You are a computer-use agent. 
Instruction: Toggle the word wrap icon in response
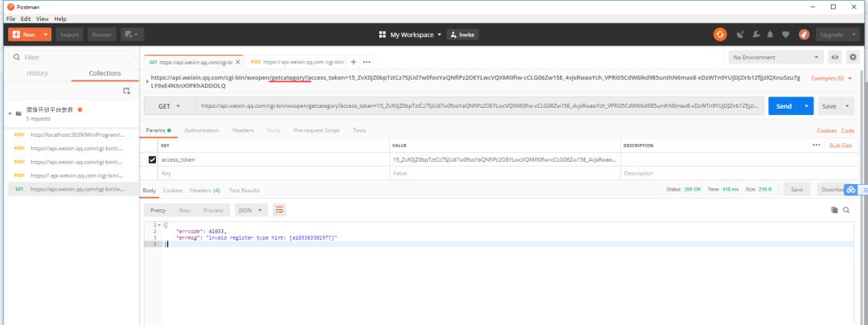[x=279, y=210]
